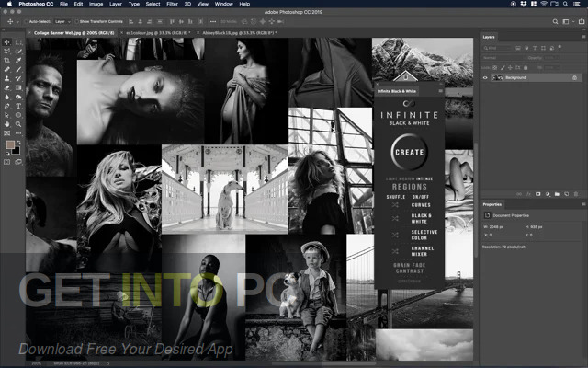Select the Rectangular Marquee tool

click(x=18, y=42)
